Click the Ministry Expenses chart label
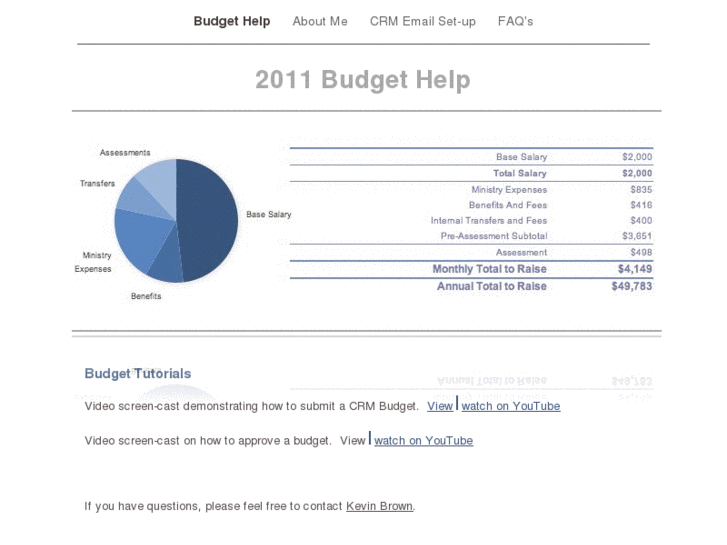727x545 pixels. coord(93,262)
